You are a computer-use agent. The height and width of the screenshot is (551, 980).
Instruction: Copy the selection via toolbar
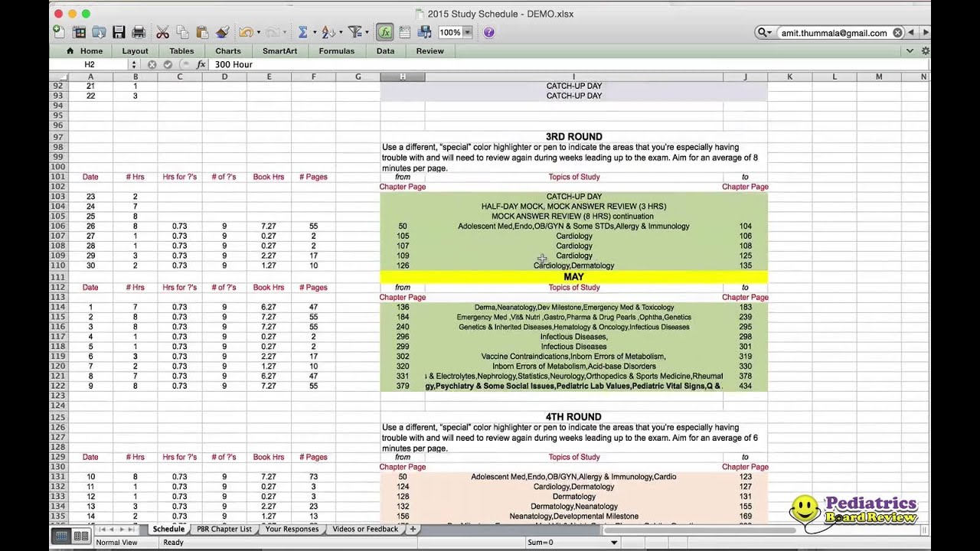[182, 32]
